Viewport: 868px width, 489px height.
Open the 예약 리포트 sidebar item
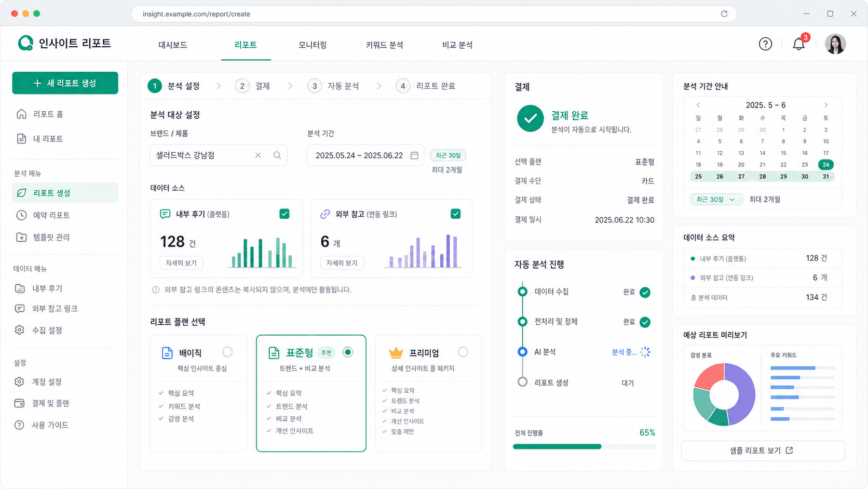[x=65, y=215]
